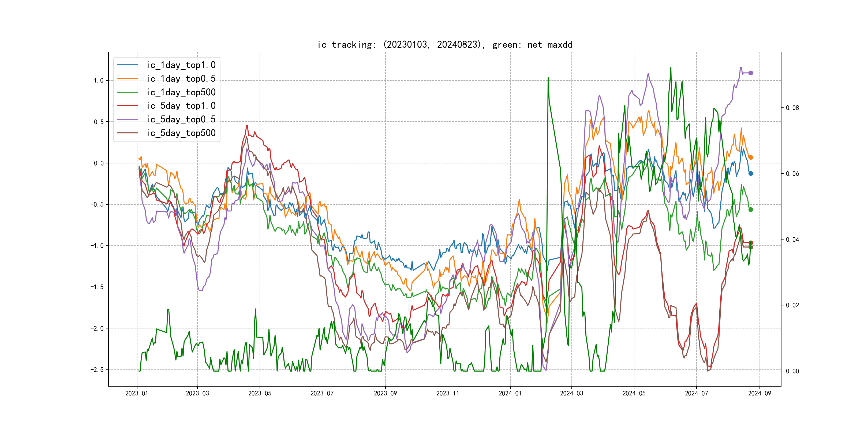Click blue line swatch in legend
868x434 pixels.
(128, 65)
